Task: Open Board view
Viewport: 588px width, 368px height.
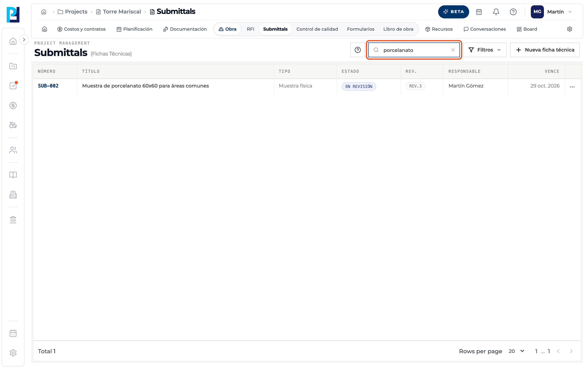Action: [x=527, y=29]
